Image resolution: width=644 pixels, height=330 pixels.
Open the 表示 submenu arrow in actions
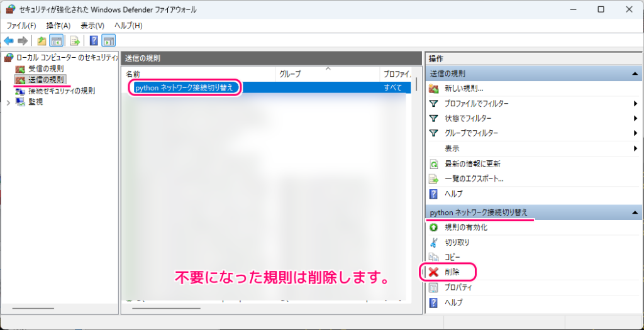635,148
